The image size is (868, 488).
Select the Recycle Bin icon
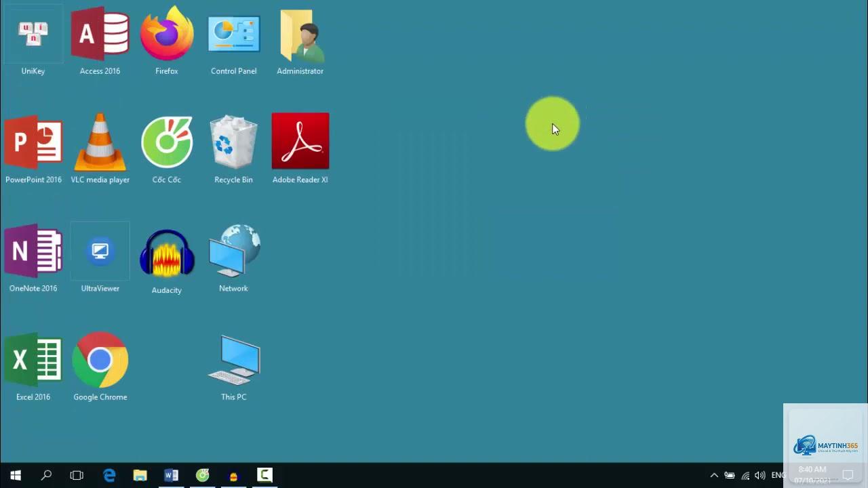click(x=233, y=149)
